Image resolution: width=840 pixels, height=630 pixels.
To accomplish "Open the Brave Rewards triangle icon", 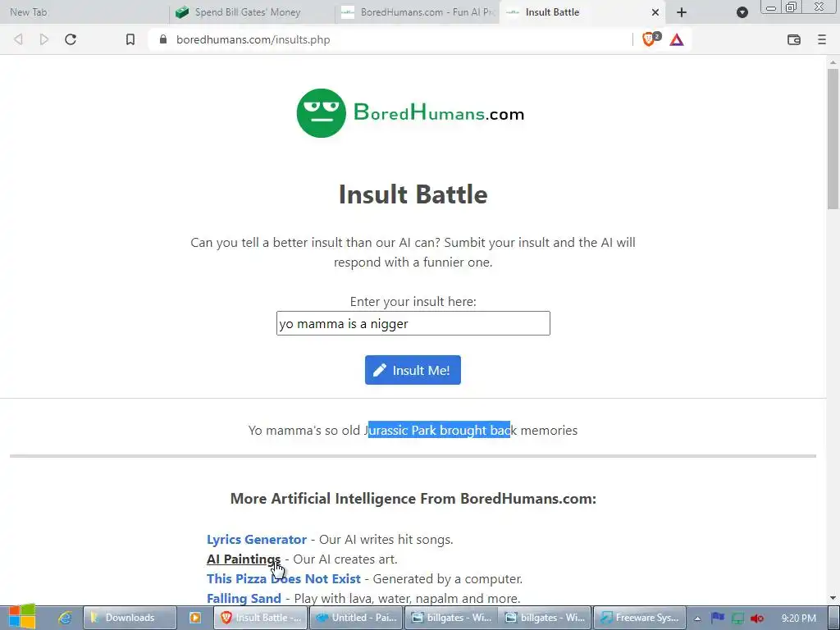I will 677,39.
